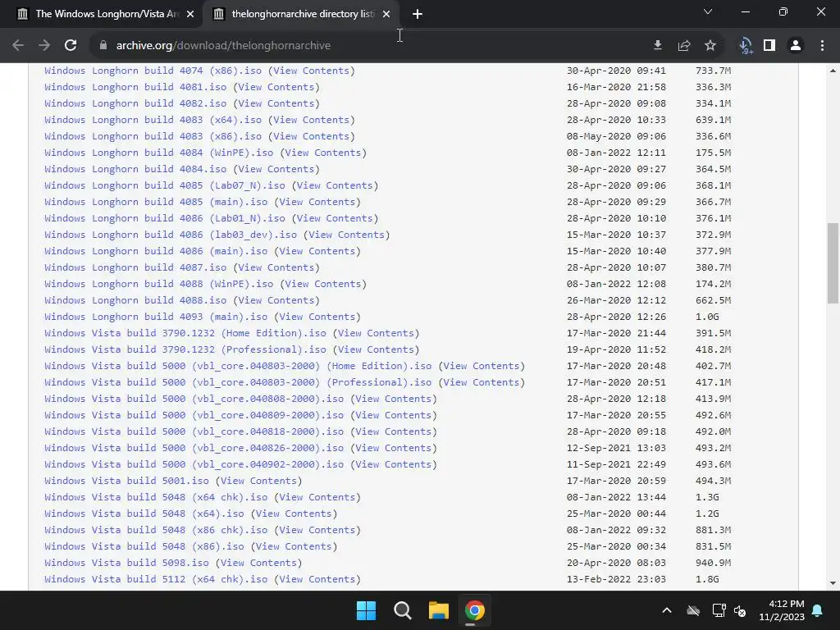This screenshot has width=840, height=630.
Task: Select the thelonghornarchive directory listing tab
Action: pos(300,14)
